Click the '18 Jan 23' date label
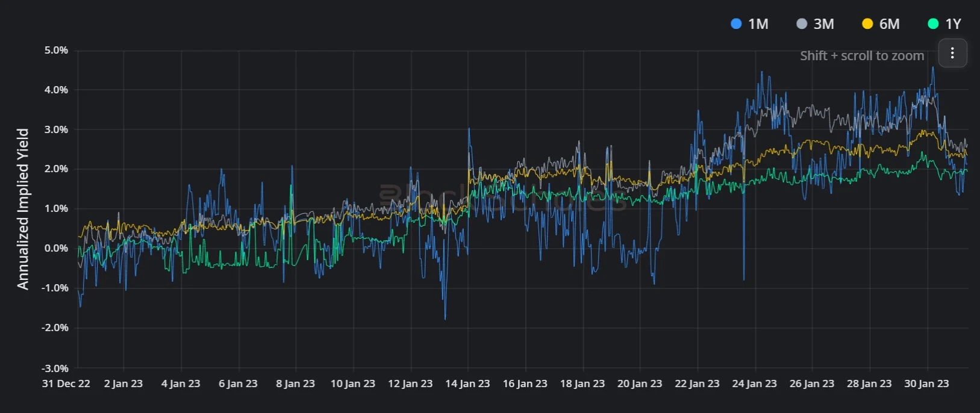980x413 pixels. tap(582, 383)
